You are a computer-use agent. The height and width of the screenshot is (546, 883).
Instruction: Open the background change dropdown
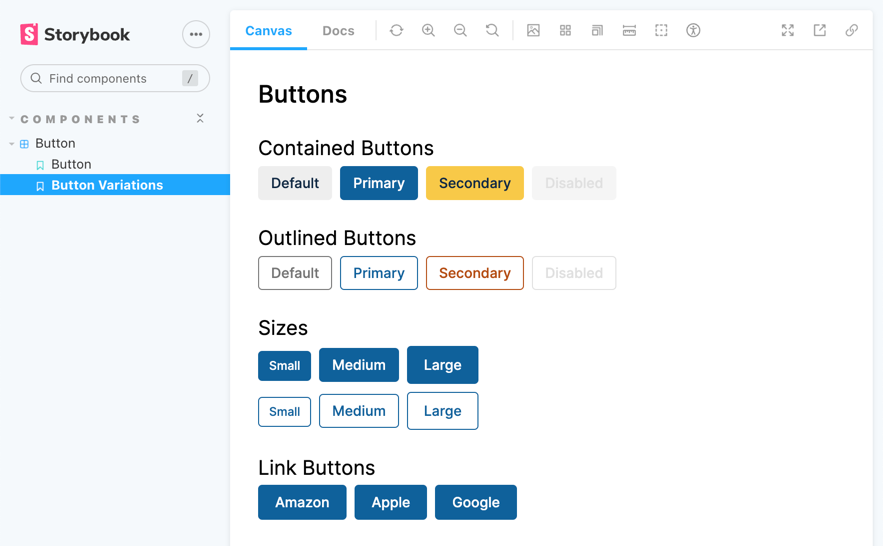(533, 31)
